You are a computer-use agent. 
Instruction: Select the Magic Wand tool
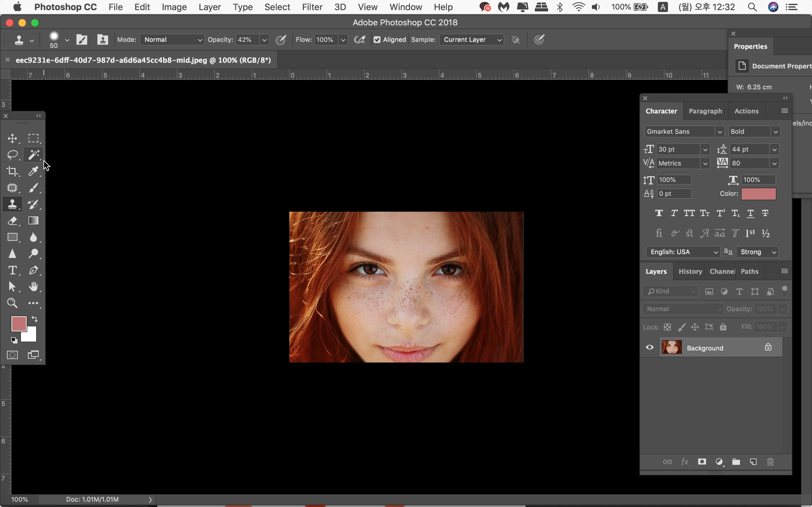coord(33,155)
